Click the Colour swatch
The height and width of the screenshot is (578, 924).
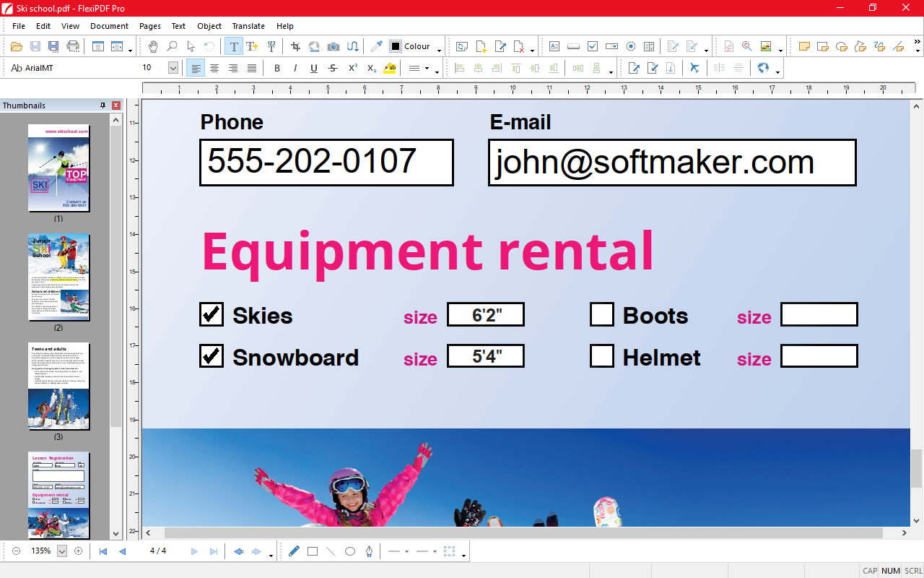point(396,46)
